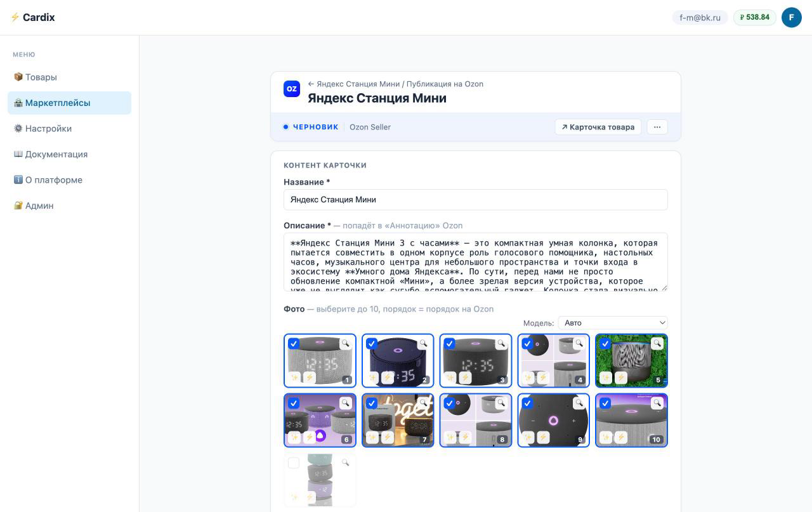Tick the checkbox on the unselected faded photo

tap(294, 463)
